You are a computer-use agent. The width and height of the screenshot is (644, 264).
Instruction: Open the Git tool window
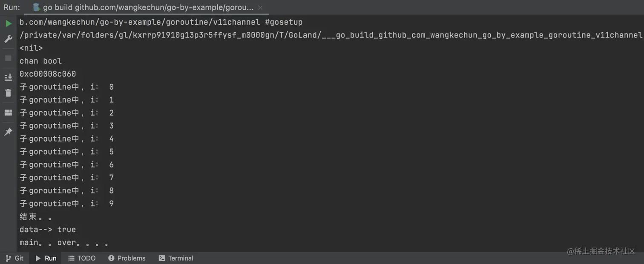tap(14, 258)
